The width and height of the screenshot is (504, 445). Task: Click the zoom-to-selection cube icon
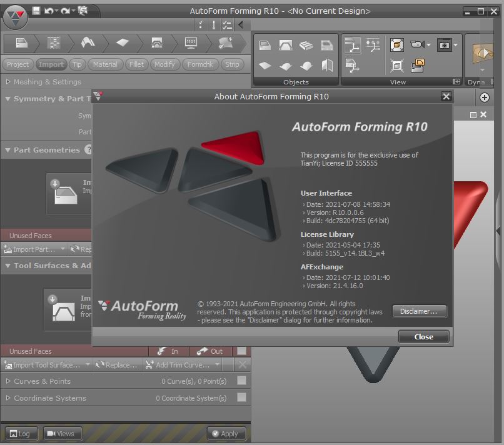point(397,66)
